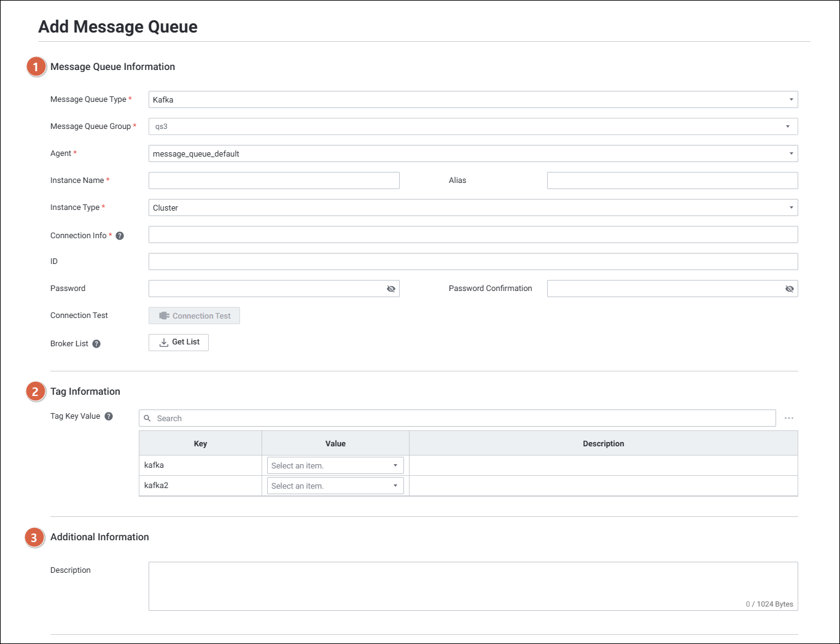Open the Message Queue Type dropdown
This screenshot has height=644, width=840.
point(473,99)
